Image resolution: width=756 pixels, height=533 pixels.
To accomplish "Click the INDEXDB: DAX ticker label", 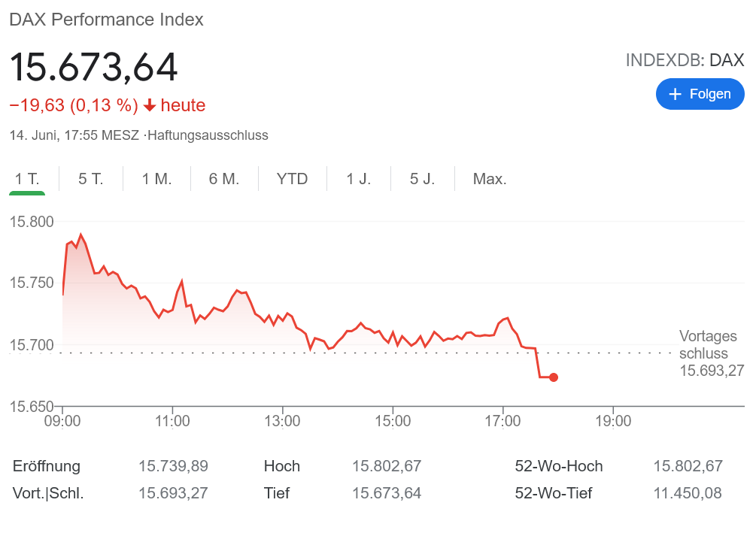I will tap(685, 60).
